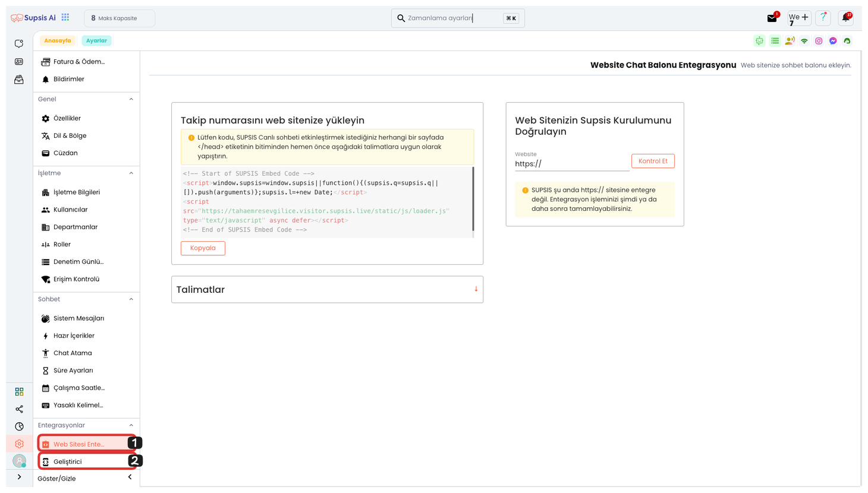Click the Kontrol Et button

tap(653, 161)
